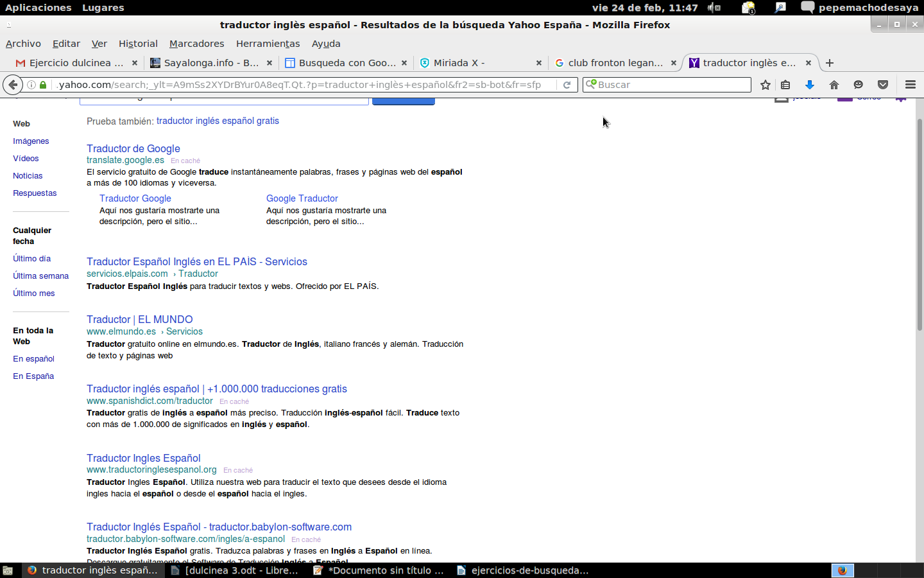Click the back navigation arrow button
The image size is (924, 578).
(12, 85)
